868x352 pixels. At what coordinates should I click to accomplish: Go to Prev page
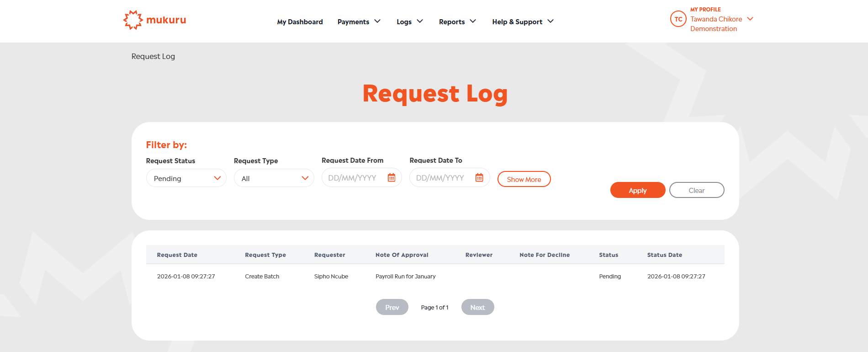tap(392, 307)
